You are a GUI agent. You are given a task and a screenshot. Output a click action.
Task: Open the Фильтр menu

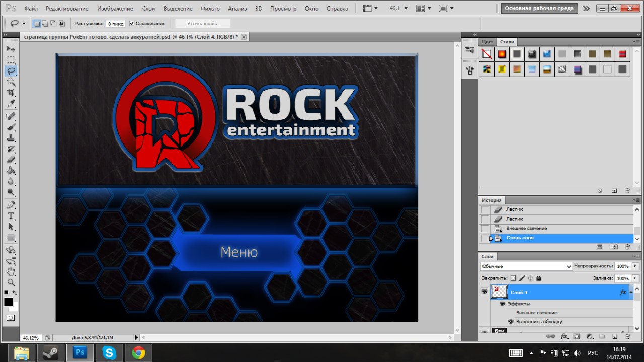click(x=210, y=9)
